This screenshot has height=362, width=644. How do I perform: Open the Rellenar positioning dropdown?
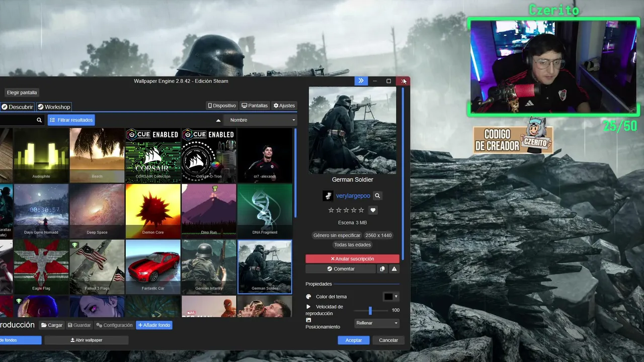click(x=376, y=323)
